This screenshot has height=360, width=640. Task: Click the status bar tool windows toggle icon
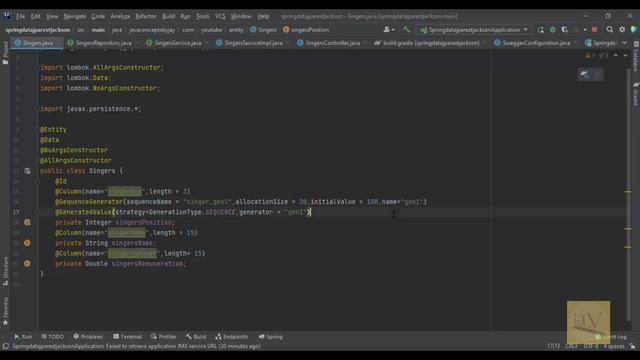click(5, 347)
